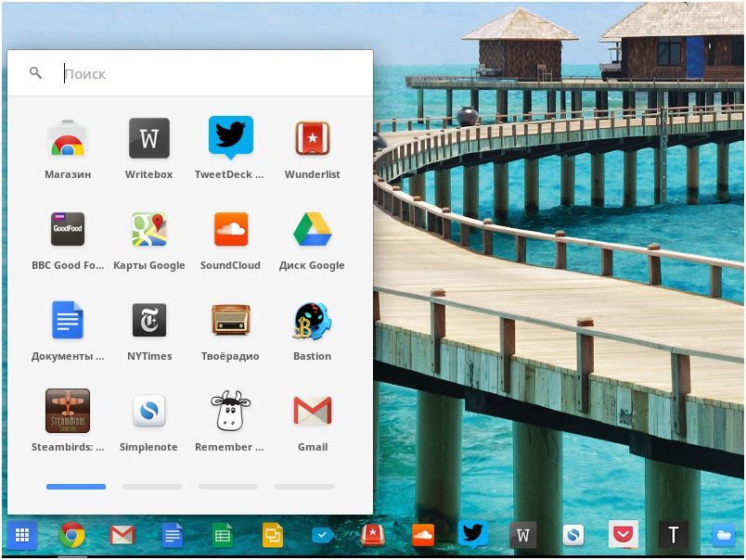The width and height of the screenshot is (746, 560).
Task: Open Pocket from the shelf
Action: 623,535
